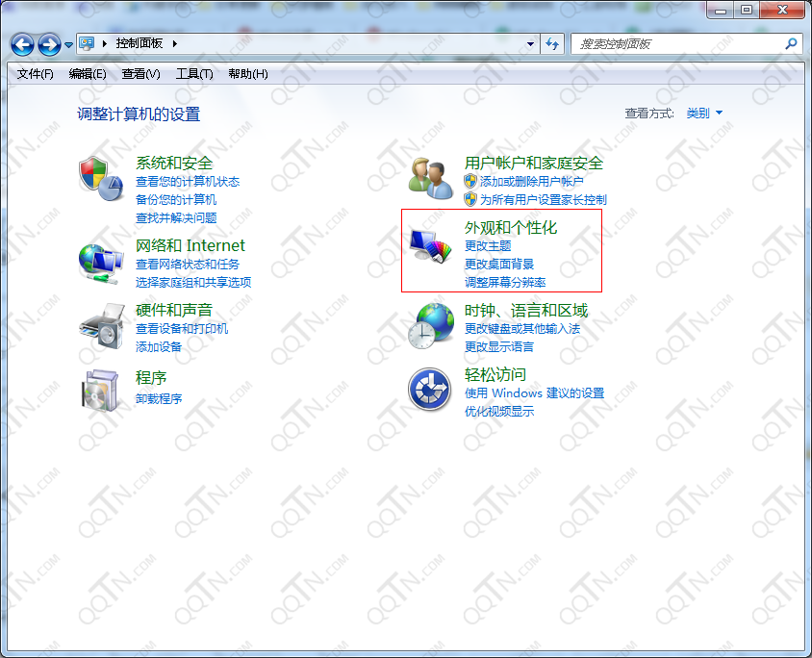
Task: Click into the 搜索控制面板 search box
Action: click(x=678, y=44)
